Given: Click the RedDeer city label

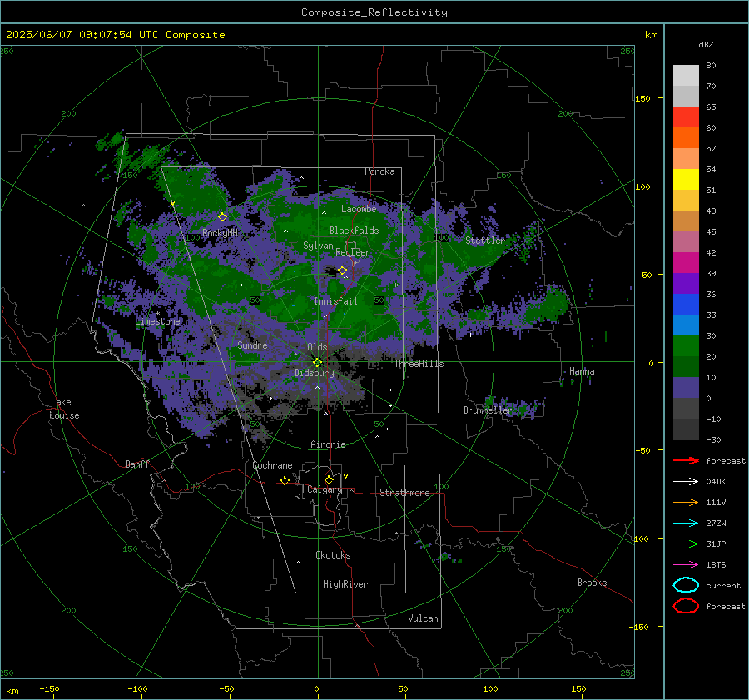Looking at the screenshot, I should point(353,252).
